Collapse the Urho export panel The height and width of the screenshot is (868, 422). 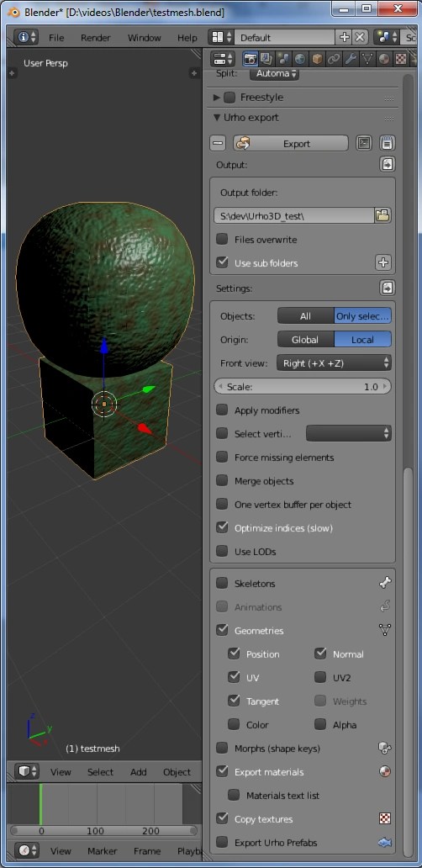(217, 118)
